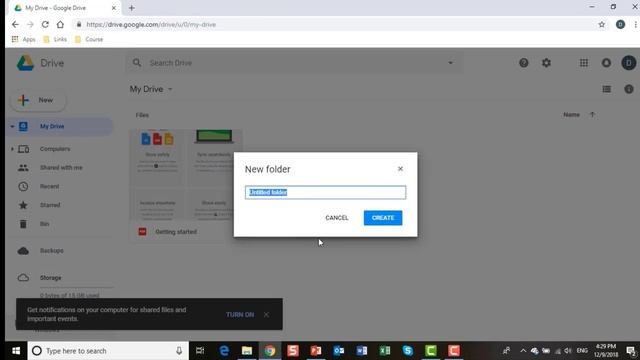Image resolution: width=640 pixels, height=360 pixels.
Task: Click the address bar URL
Action: (151, 24)
